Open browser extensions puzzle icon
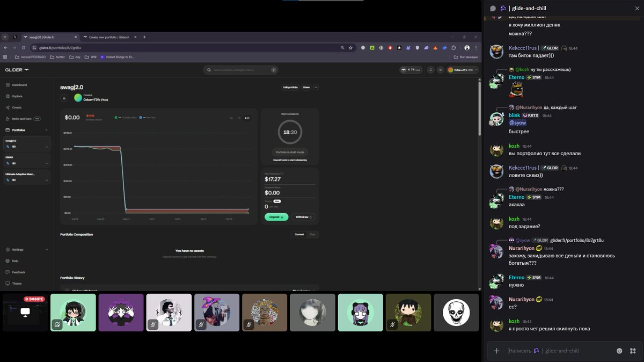Image resolution: width=644 pixels, height=362 pixels. 454,48
